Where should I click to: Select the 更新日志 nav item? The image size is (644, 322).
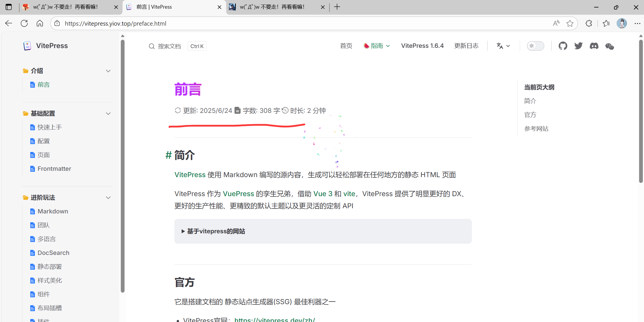(466, 46)
